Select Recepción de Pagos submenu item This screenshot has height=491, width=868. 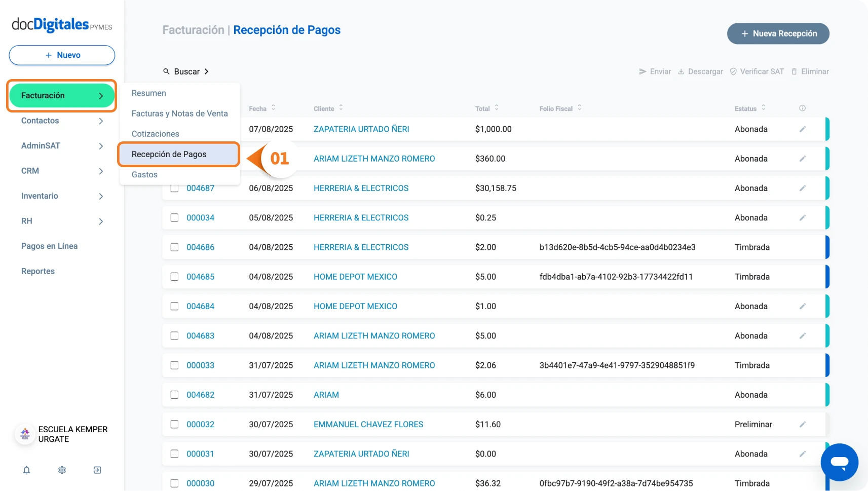[x=178, y=155]
